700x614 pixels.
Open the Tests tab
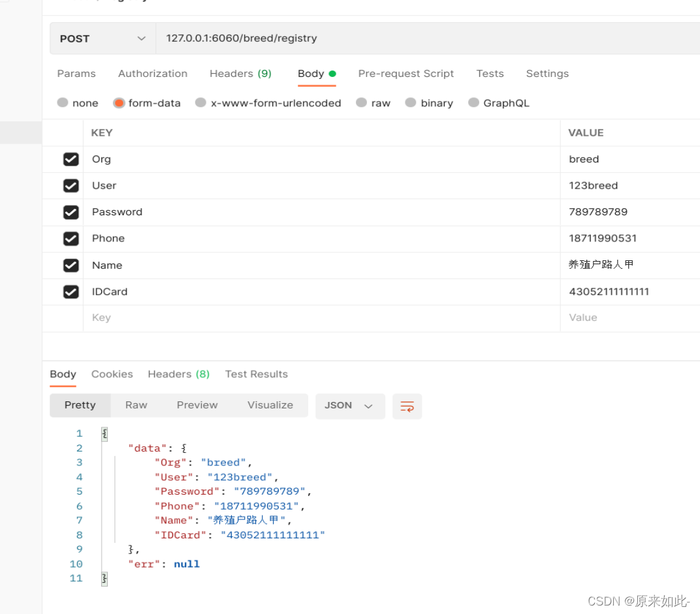490,74
